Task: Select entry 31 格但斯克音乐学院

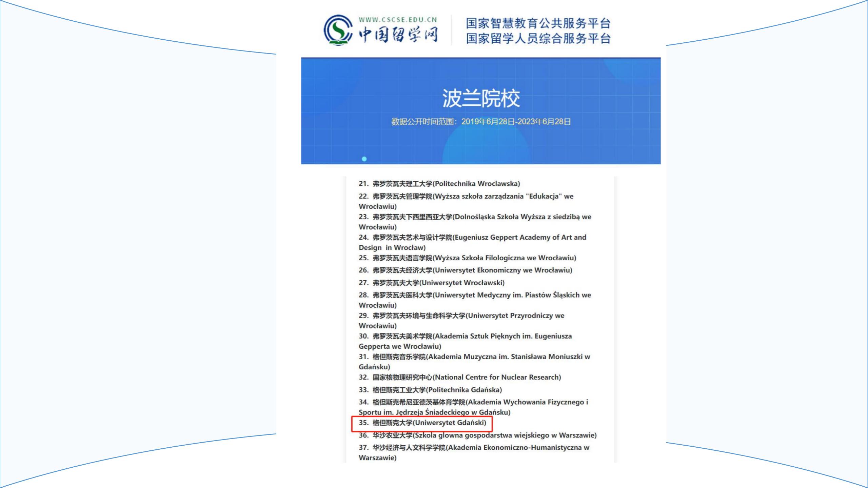Action: click(474, 362)
